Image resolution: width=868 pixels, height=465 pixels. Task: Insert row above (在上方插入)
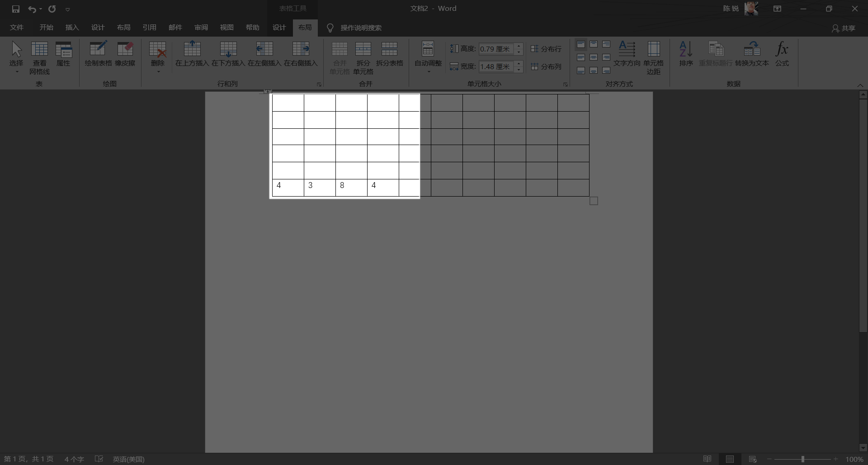192,54
